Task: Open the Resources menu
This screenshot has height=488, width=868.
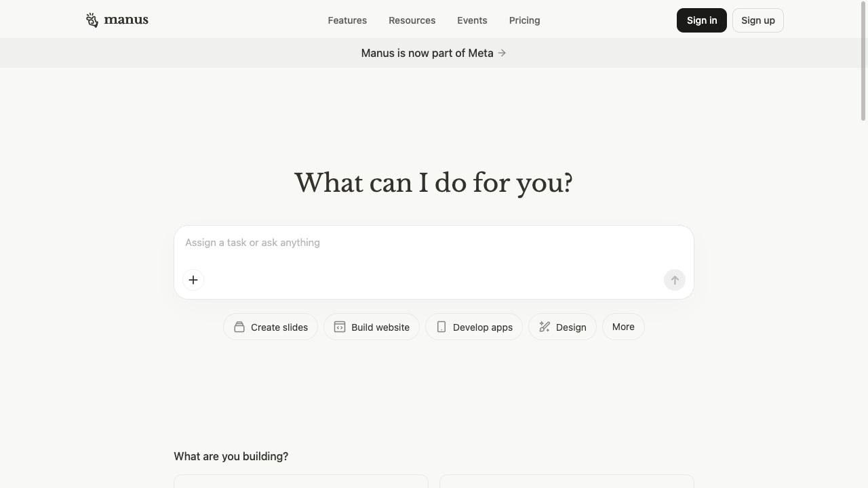Action: pyautogui.click(x=412, y=20)
